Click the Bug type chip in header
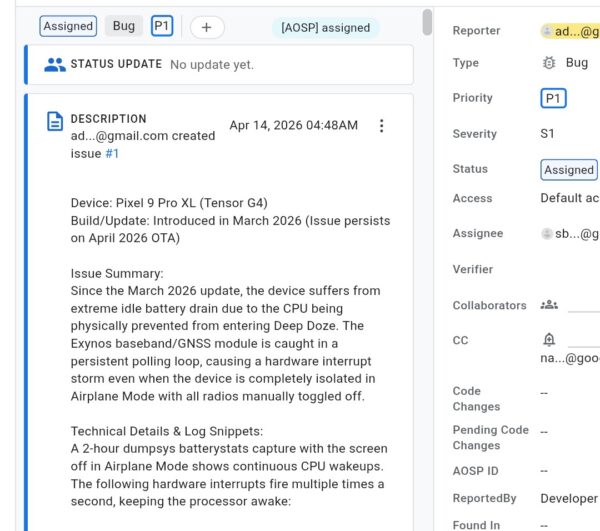600x531 pixels. (124, 26)
